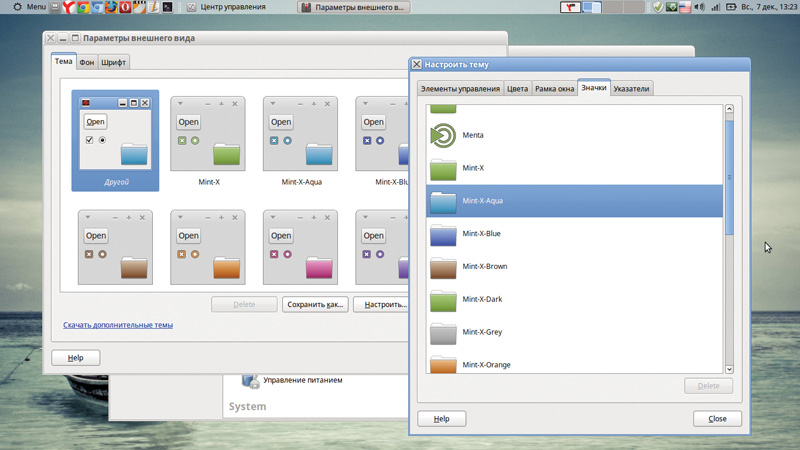This screenshot has height=450, width=800.
Task: Choose the Mint-X-Blue icon theme
Action: tap(481, 234)
